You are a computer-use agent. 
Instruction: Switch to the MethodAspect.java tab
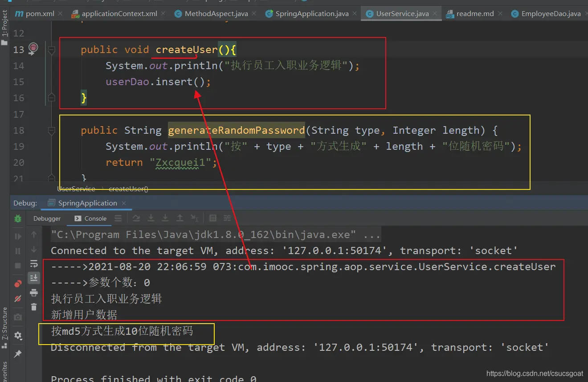tap(216, 13)
